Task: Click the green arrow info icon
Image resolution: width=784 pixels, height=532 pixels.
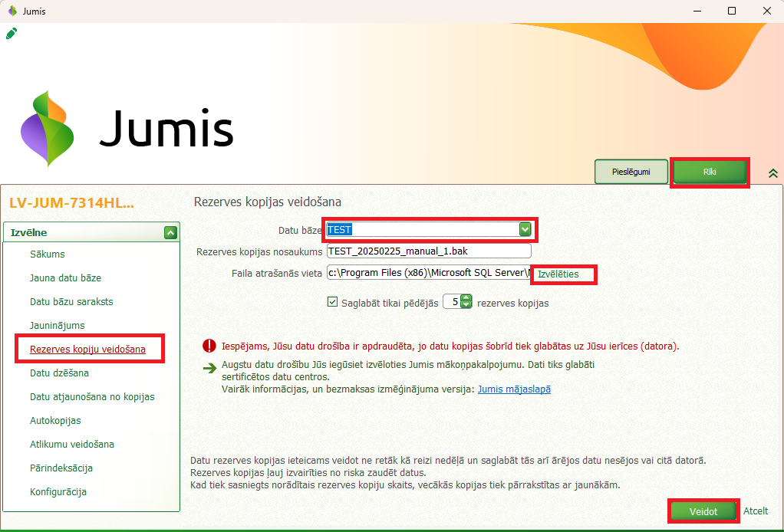Action: [209, 369]
